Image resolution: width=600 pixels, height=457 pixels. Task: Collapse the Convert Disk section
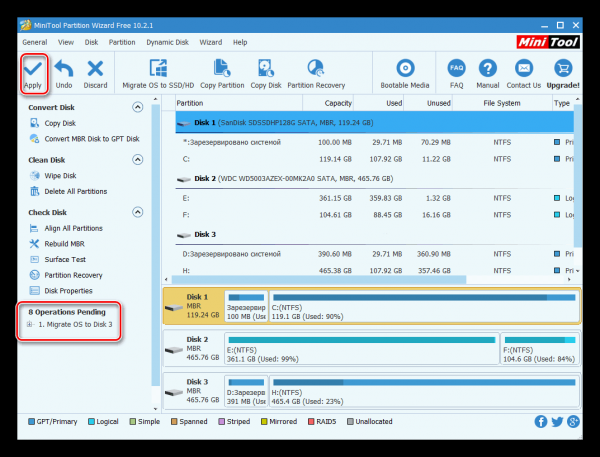(138, 107)
